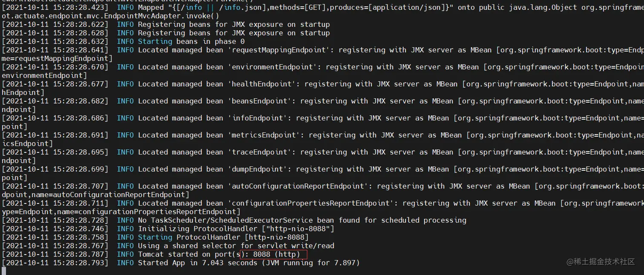Click 'Starting beans in phase 0' text

[191, 42]
